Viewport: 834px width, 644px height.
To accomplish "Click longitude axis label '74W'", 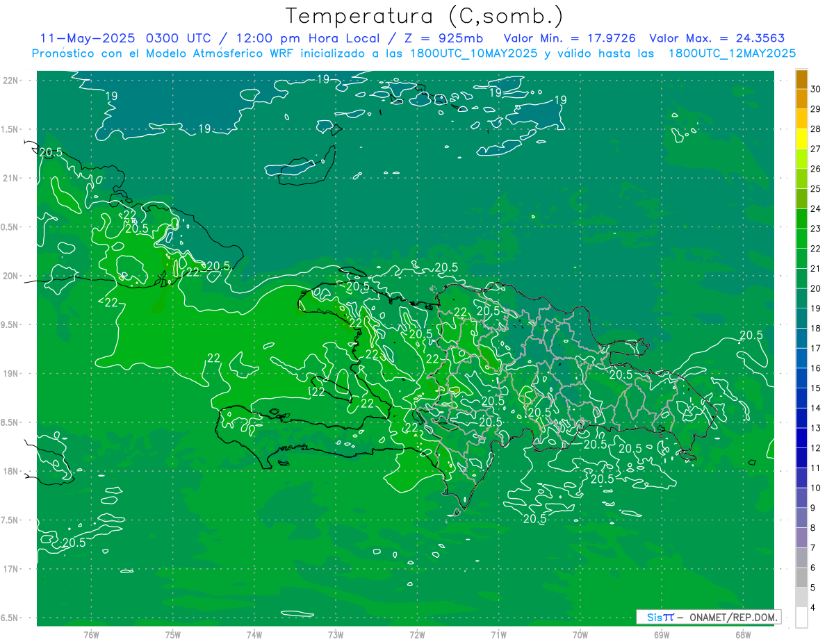I will (254, 635).
